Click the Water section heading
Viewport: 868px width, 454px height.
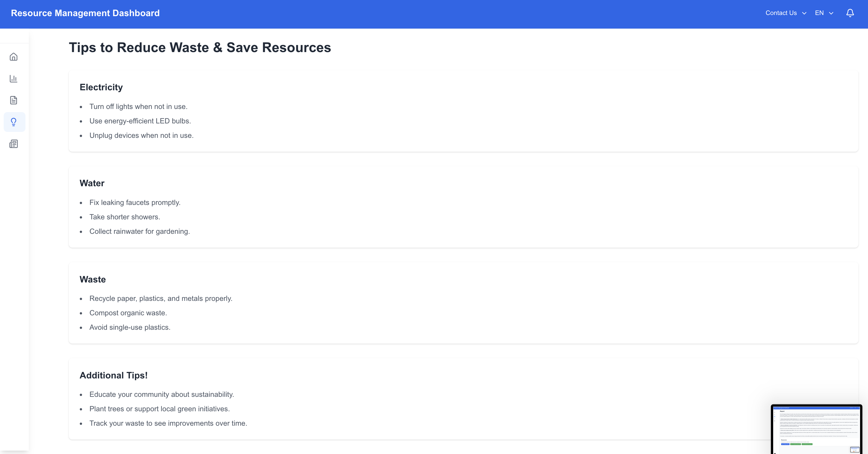(x=92, y=183)
